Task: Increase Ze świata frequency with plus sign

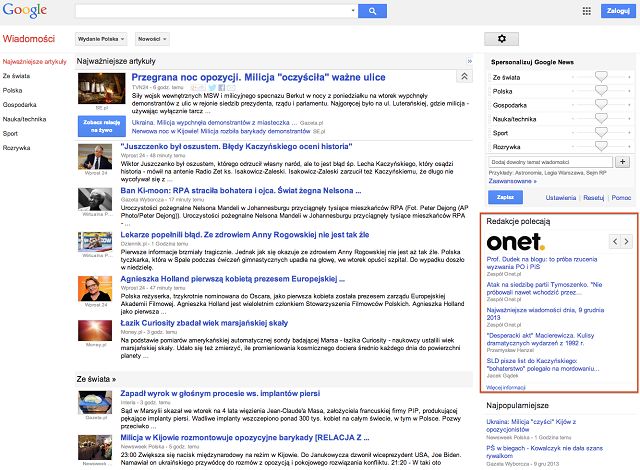Action: [629, 77]
